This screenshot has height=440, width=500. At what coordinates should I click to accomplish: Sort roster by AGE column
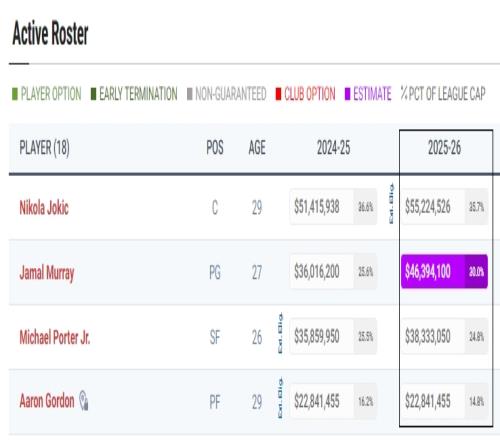point(257,147)
